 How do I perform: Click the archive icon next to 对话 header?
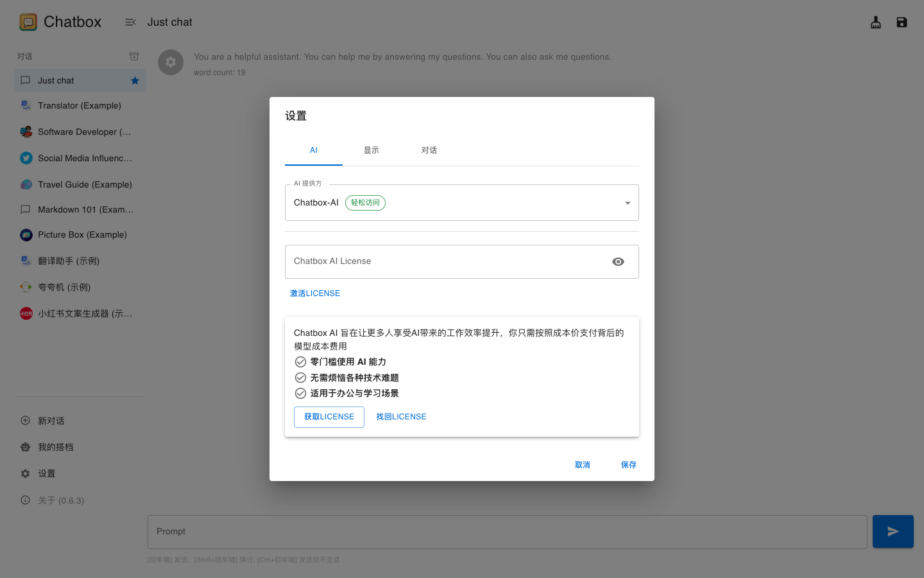tap(134, 56)
